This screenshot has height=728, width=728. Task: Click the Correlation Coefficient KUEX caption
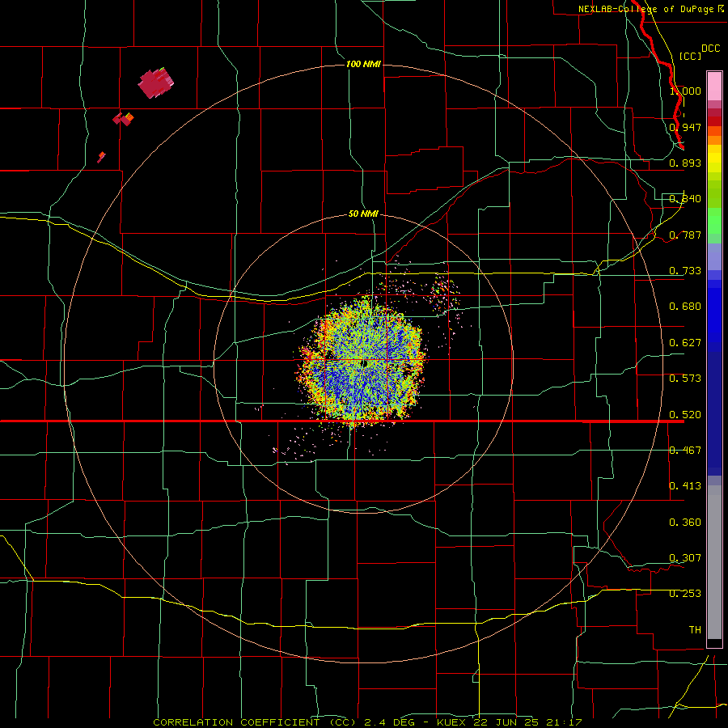click(x=367, y=722)
